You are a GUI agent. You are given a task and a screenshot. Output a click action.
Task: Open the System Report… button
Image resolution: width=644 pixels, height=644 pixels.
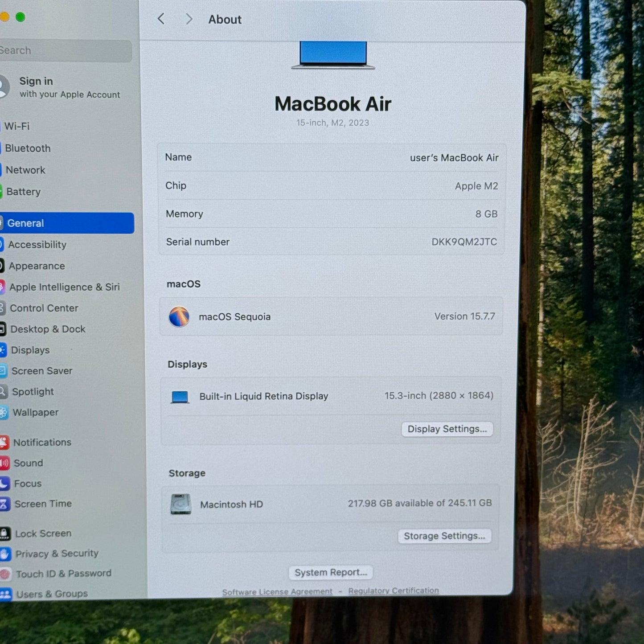pyautogui.click(x=331, y=572)
